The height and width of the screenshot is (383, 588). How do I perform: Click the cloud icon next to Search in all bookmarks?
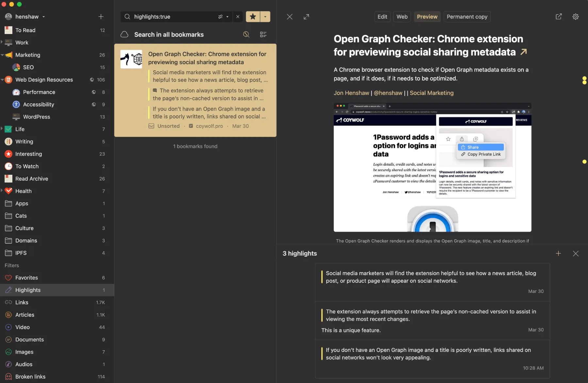[124, 34]
